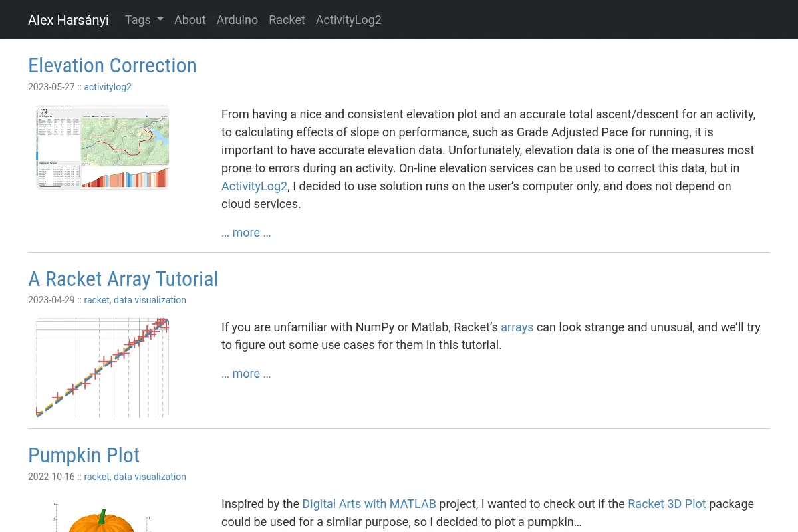Screen dimensions: 798x532
Task: Open the Pumpkin Plot article title
Action: click(84, 456)
